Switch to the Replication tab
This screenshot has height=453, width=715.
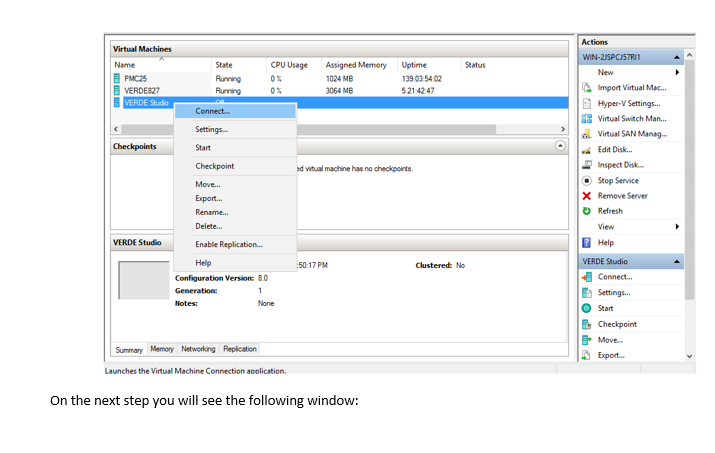(240, 349)
